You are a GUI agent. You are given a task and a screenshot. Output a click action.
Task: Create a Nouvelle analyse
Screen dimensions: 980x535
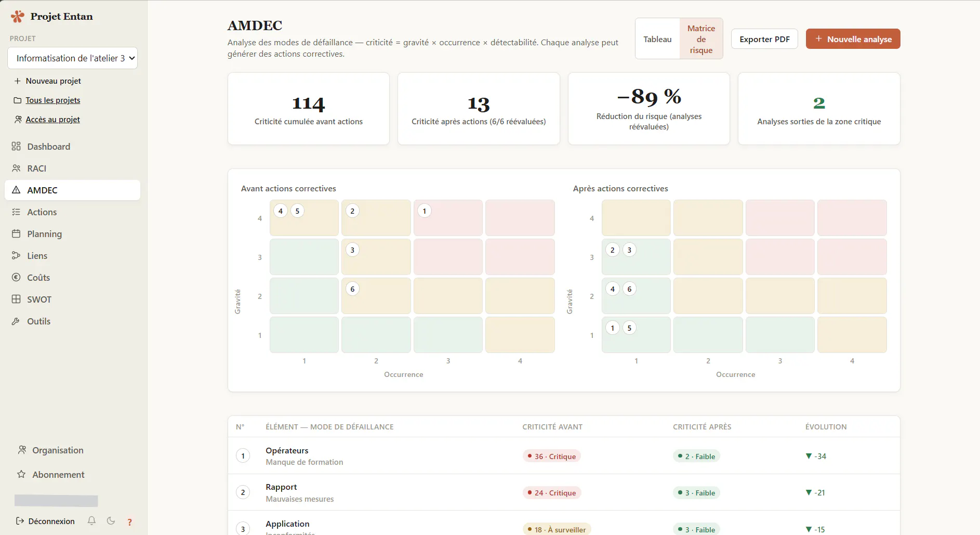pos(853,39)
